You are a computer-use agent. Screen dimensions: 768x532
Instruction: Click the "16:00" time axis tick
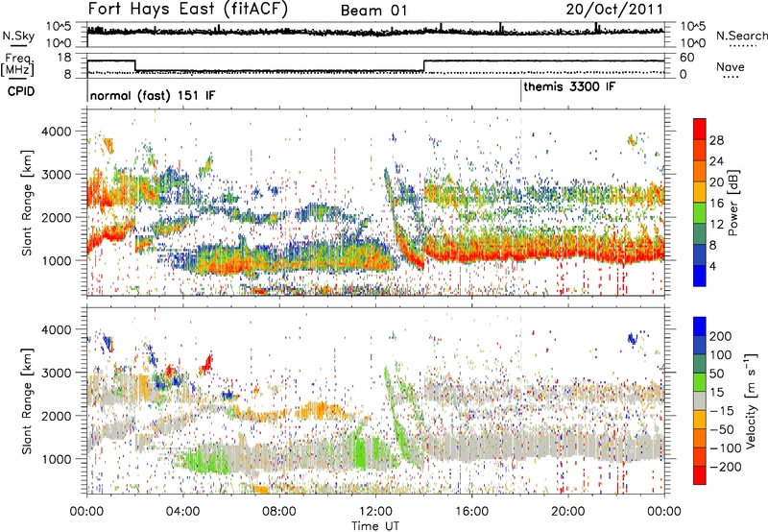pyautogui.click(x=471, y=512)
